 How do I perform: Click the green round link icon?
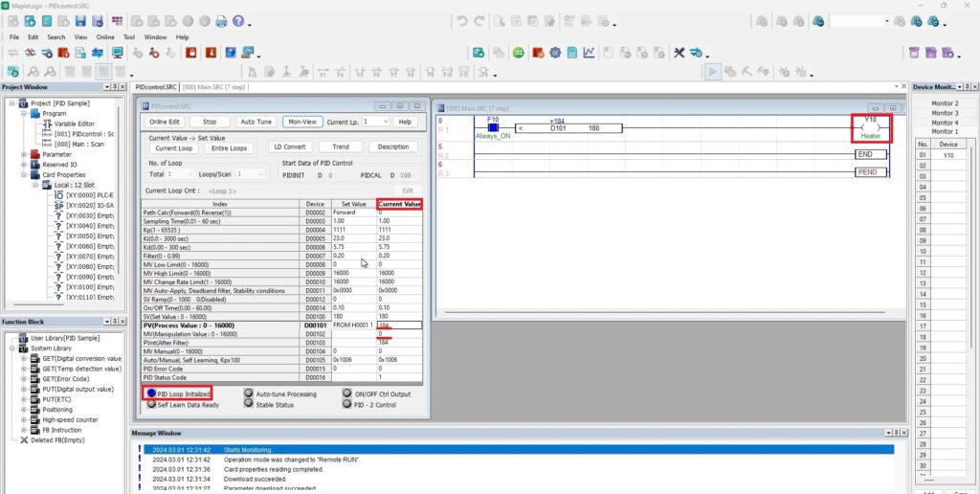[x=518, y=53]
